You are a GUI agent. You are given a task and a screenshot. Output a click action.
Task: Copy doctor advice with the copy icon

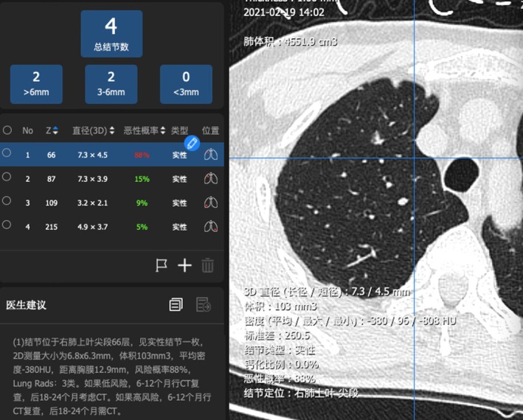click(x=176, y=304)
